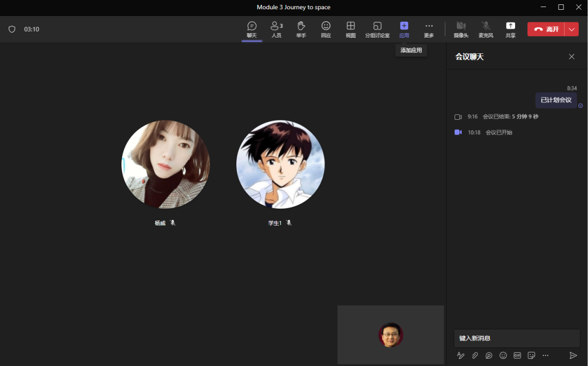The height and width of the screenshot is (366, 588).
Task: Turn on the camera (摄像头)
Action: coord(461,29)
